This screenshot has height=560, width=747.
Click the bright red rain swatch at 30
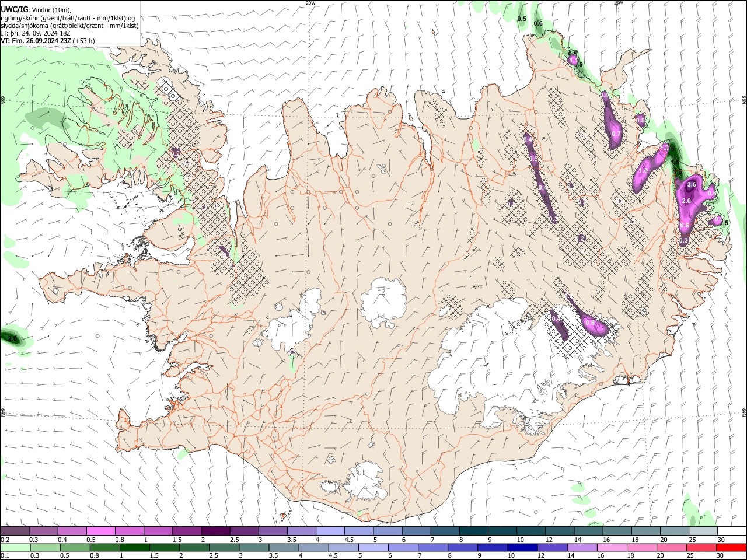coord(732,547)
